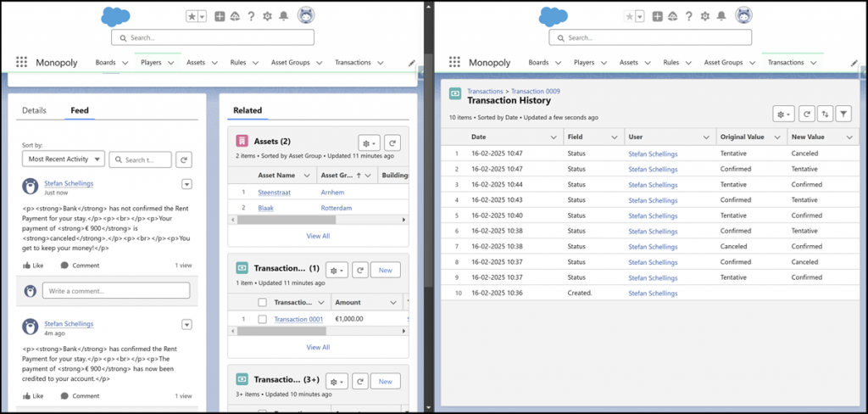Click the global Search box in right window
This screenshot has height=414, width=868.
pyautogui.click(x=650, y=37)
